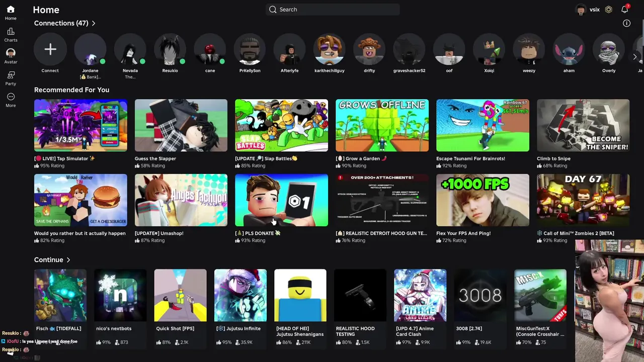The width and height of the screenshot is (644, 362).
Task: Continue playing MiscGunTest:X
Action: click(540, 295)
